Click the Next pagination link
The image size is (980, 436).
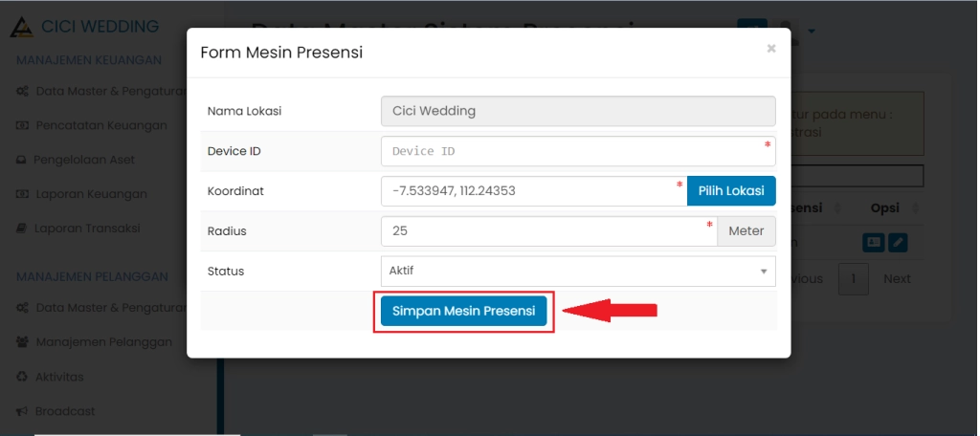[x=897, y=279]
